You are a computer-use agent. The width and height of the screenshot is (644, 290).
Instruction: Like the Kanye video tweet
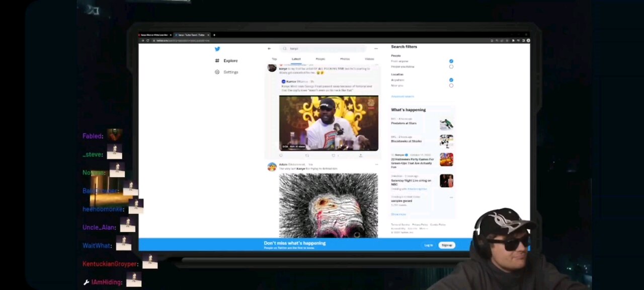point(334,156)
